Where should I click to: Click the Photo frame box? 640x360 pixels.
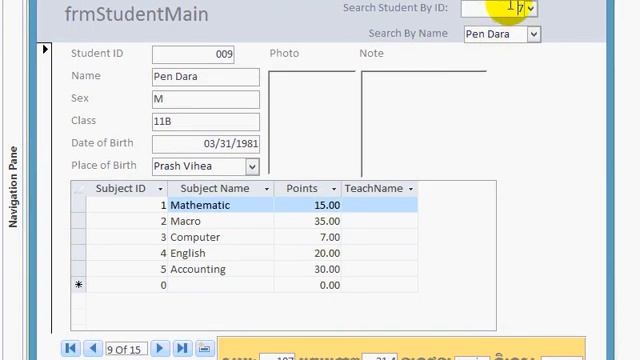pos(312,123)
